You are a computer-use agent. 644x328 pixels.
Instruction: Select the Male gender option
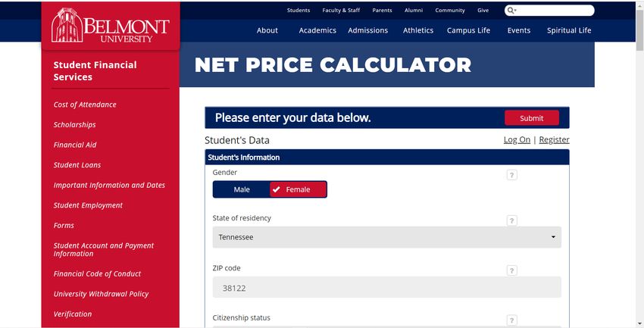[x=242, y=189]
